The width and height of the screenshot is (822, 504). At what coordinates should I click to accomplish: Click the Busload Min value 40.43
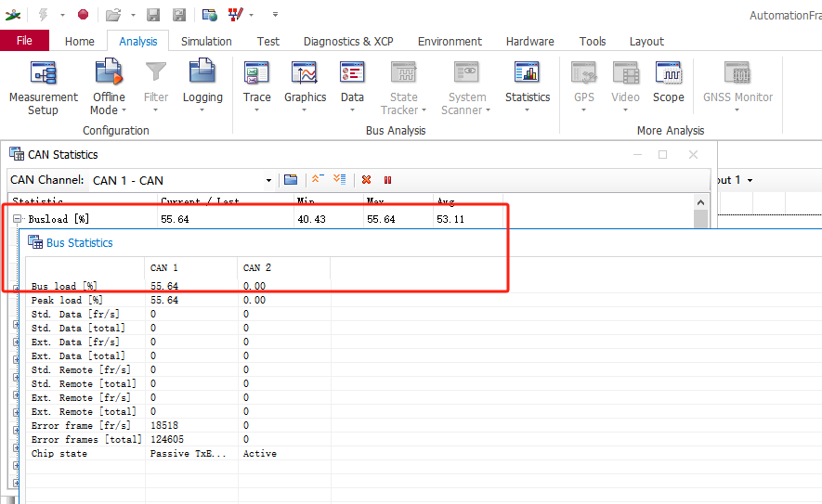click(x=311, y=219)
